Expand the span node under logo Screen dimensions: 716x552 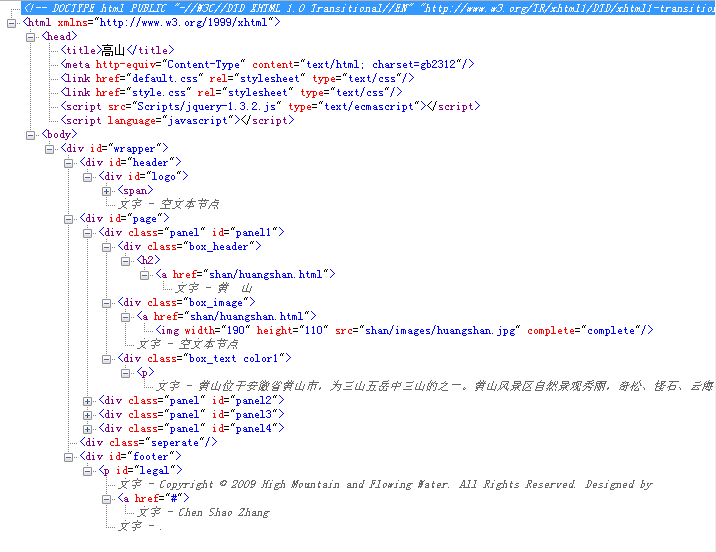coord(106,191)
